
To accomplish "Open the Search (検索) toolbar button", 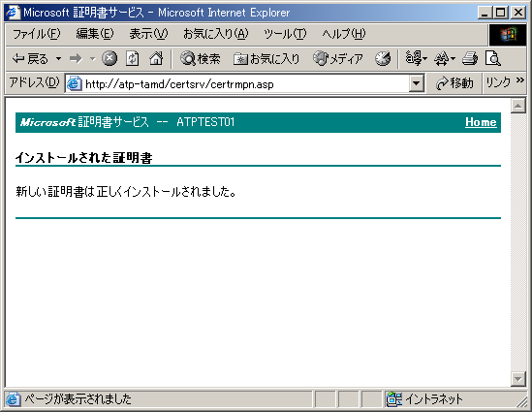I will point(201,59).
